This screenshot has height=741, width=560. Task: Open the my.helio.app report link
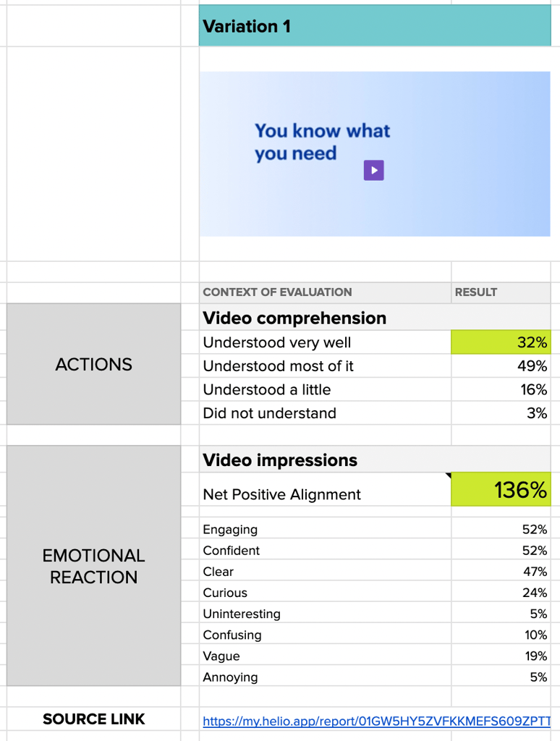(377, 721)
